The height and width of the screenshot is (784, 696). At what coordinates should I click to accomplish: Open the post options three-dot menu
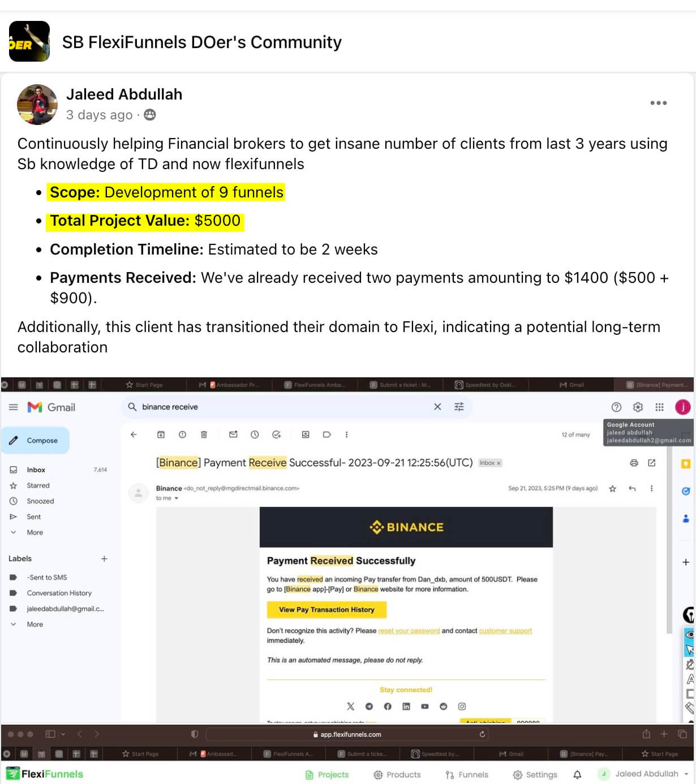tap(658, 103)
